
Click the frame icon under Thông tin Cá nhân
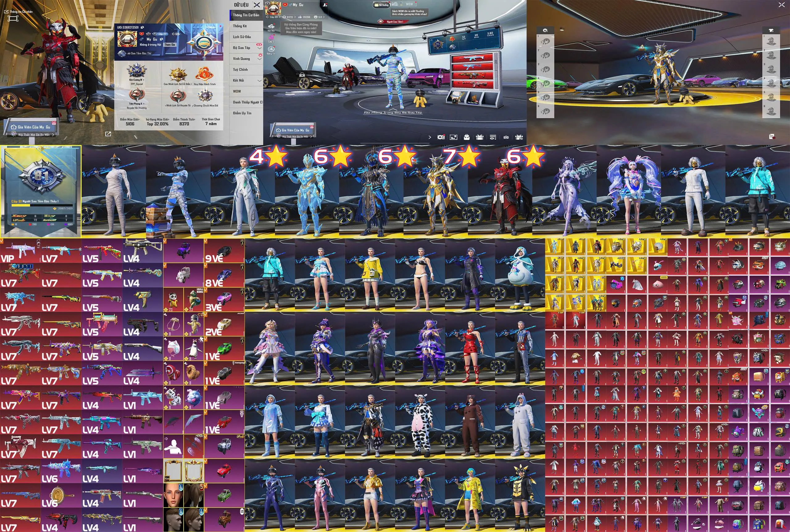(x=13, y=18)
